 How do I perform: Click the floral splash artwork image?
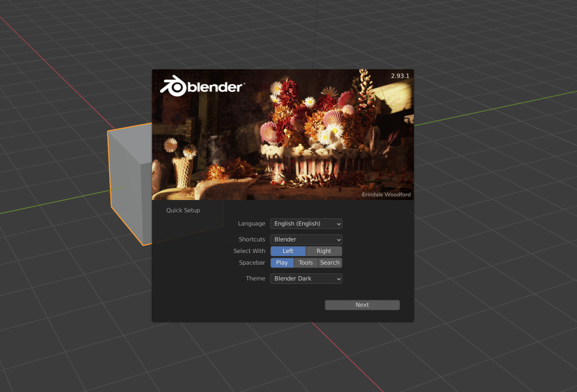[283, 135]
